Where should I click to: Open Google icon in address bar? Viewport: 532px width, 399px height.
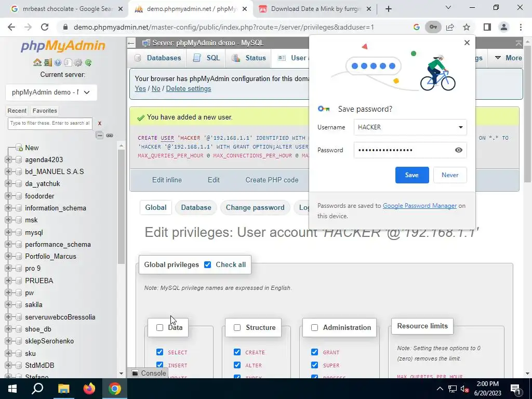416,27
